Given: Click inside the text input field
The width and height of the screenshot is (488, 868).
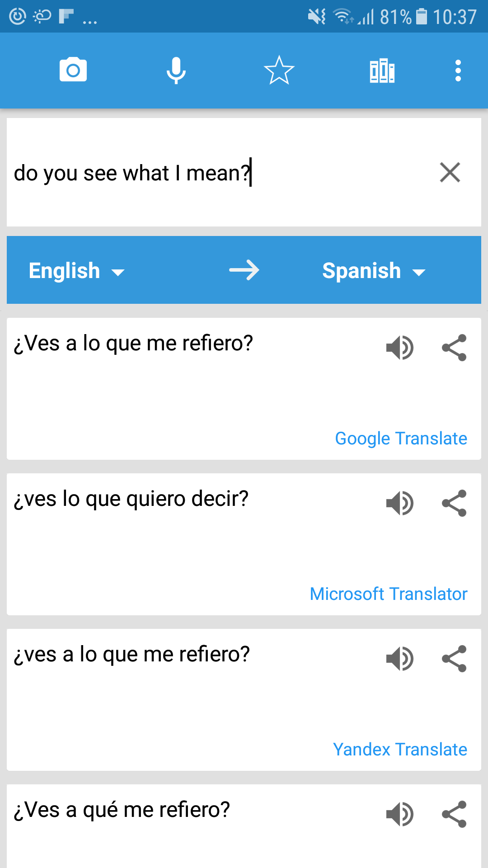Looking at the screenshot, I should click(x=181, y=173).
